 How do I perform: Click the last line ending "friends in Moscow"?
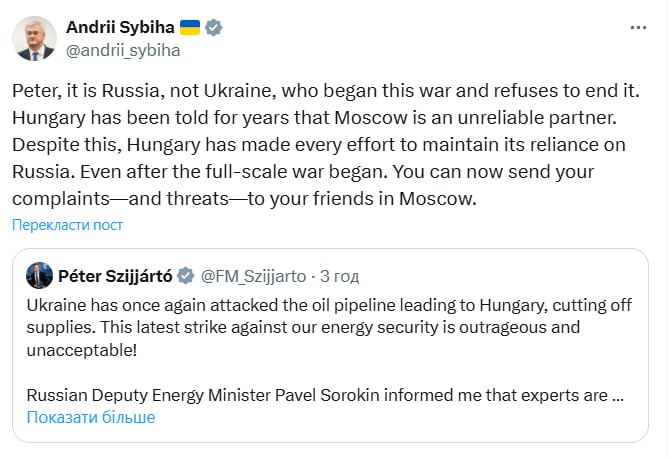point(245,198)
